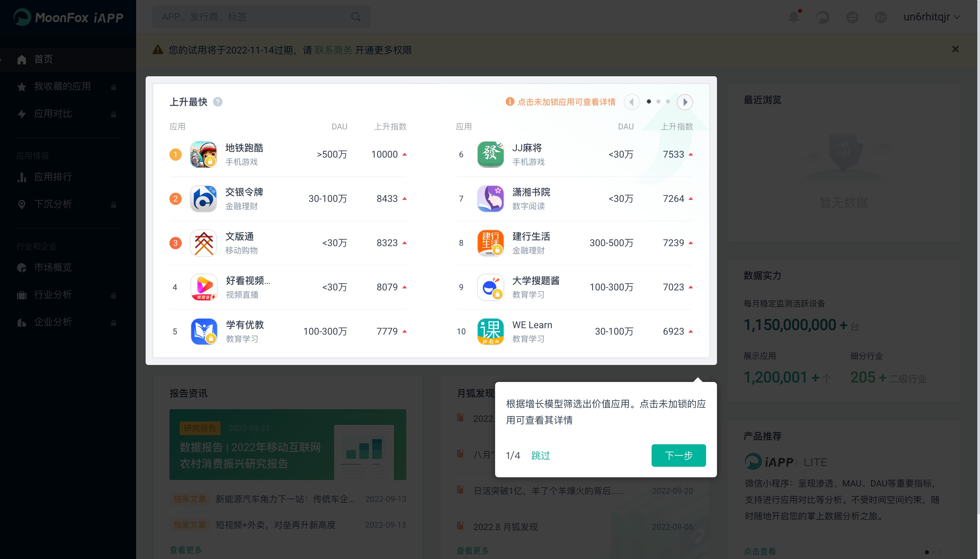Go to 首页 in the sidebar

click(68, 59)
